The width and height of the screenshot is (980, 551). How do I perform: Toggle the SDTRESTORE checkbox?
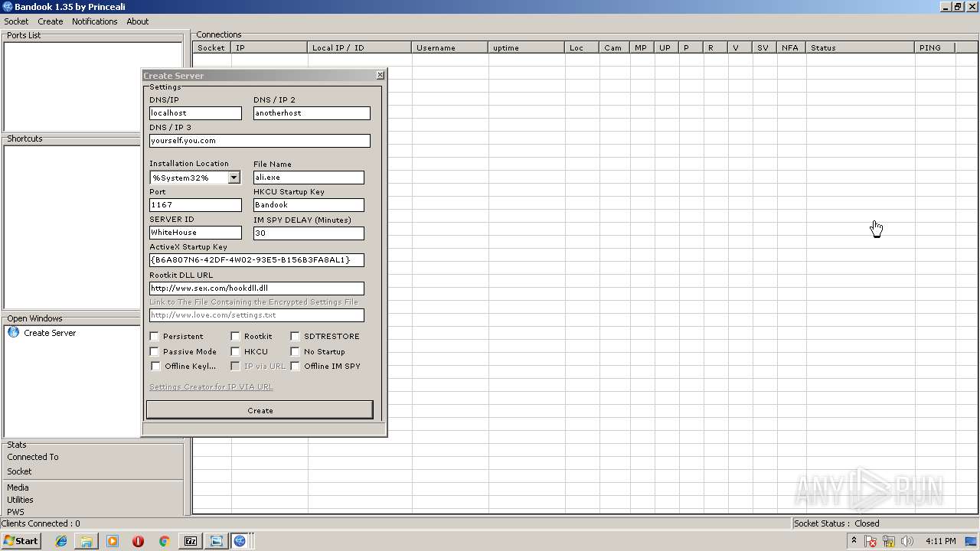[295, 336]
